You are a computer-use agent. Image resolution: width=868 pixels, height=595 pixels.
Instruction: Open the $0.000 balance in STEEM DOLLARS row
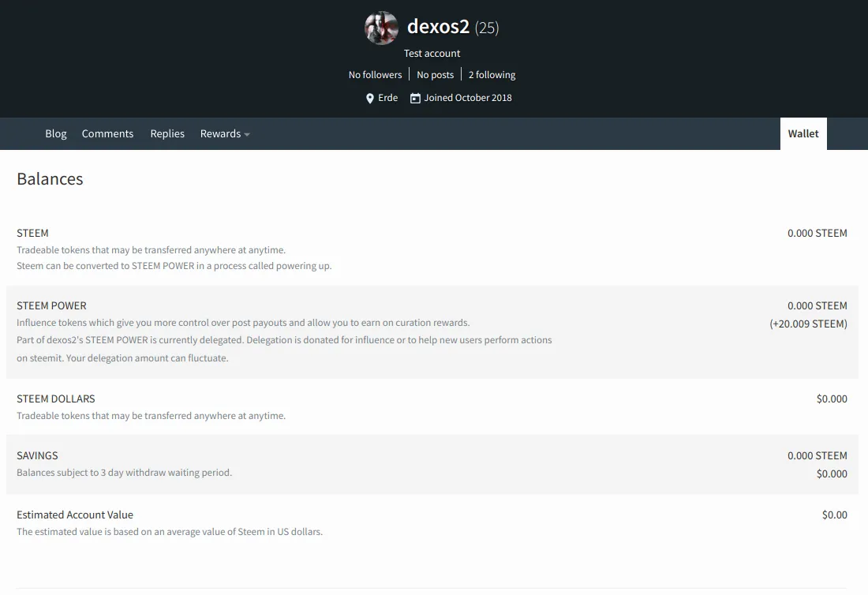pyautogui.click(x=832, y=399)
